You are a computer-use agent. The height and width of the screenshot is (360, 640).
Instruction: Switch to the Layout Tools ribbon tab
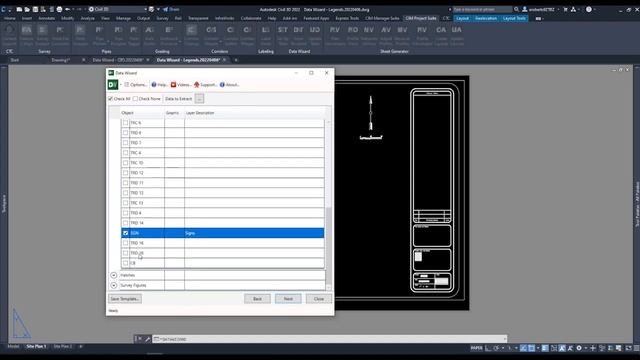514,18
